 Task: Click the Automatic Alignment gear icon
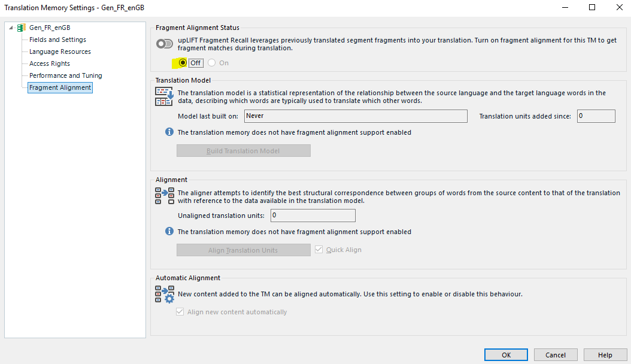point(164,295)
